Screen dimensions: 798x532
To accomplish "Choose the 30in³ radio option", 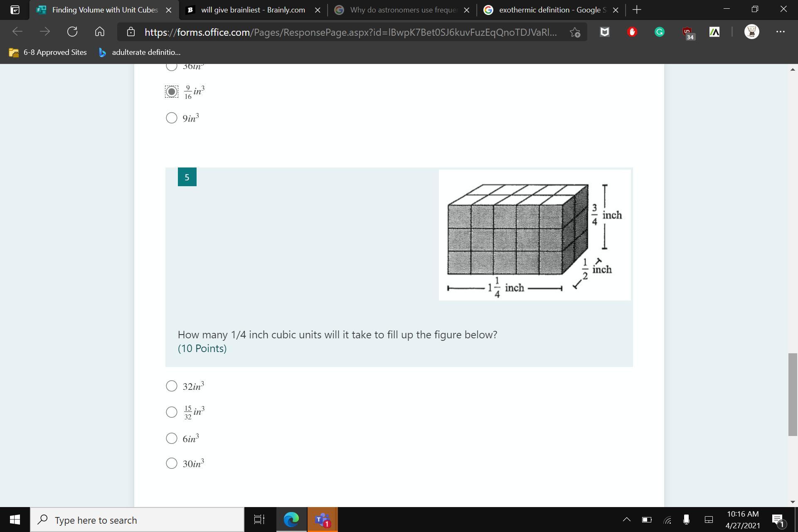I will pyautogui.click(x=172, y=463).
